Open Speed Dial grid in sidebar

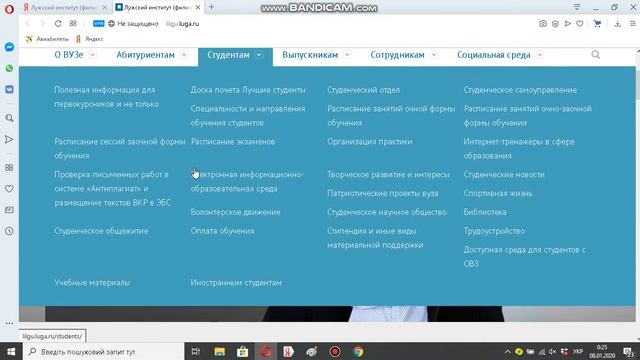coord(9,167)
